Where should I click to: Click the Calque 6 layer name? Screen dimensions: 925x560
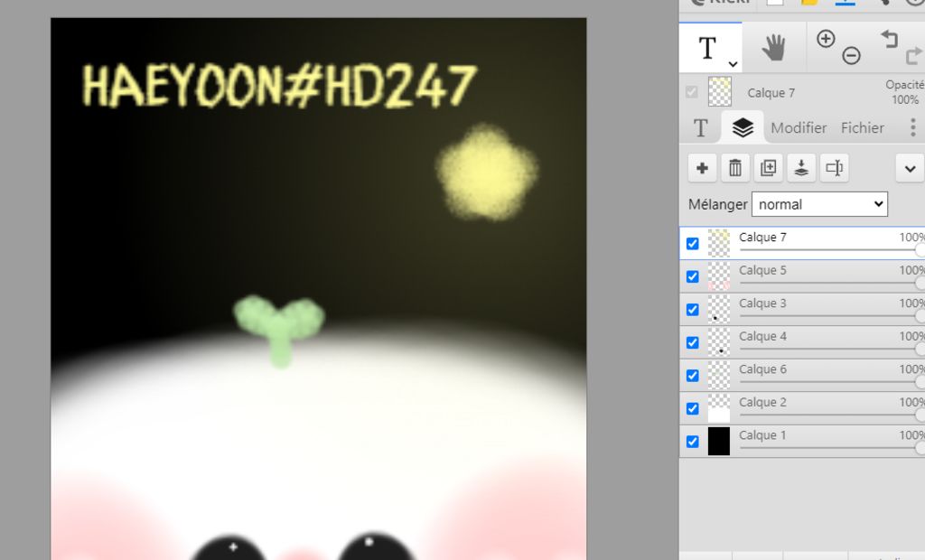(762, 369)
